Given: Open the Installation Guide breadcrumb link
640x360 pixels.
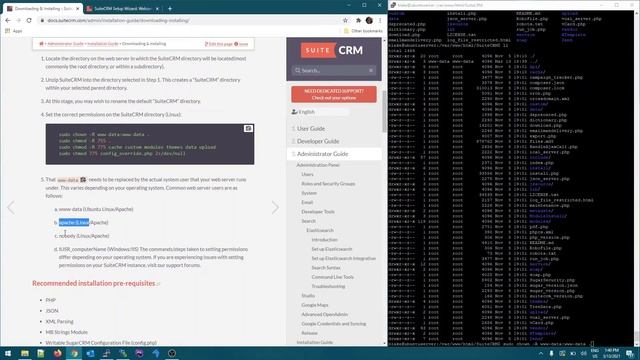Looking at the screenshot, I should tap(102, 44).
